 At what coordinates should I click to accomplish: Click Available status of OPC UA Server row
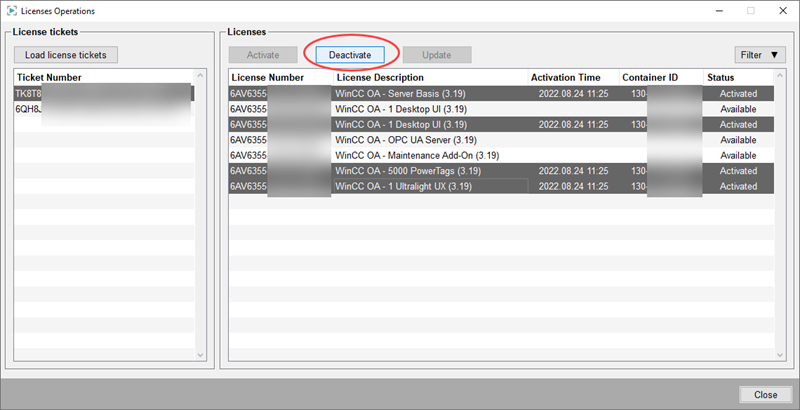tap(738, 140)
